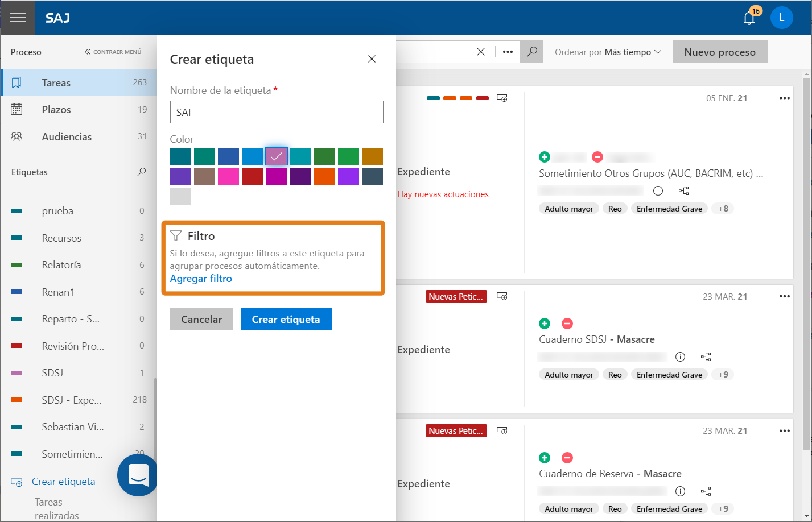The width and height of the screenshot is (812, 522).
Task: Open more options on 05 ENE. 21 card
Action: 785,98
